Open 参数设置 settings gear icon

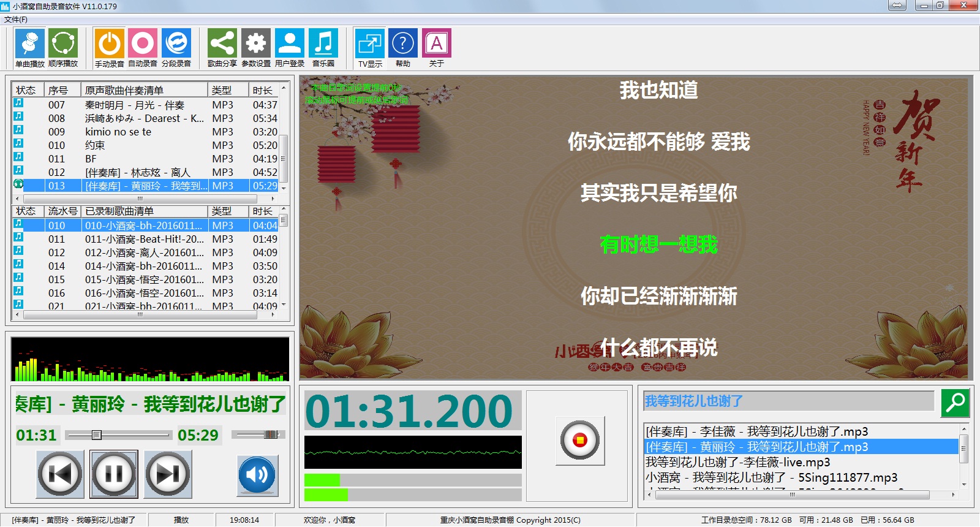256,44
